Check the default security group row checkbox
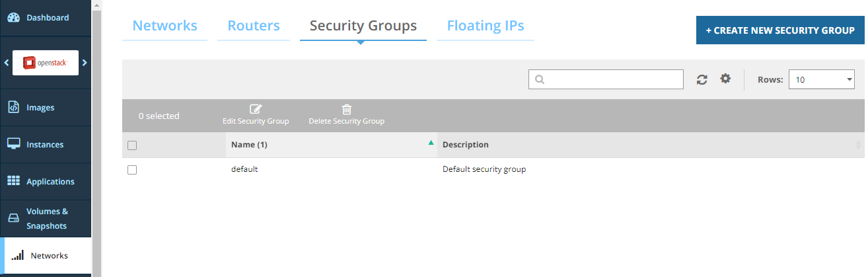868x277 pixels. 132,170
